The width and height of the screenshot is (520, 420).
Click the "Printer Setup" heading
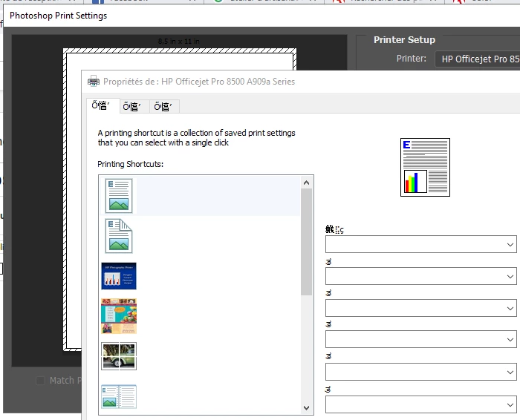[x=404, y=40]
